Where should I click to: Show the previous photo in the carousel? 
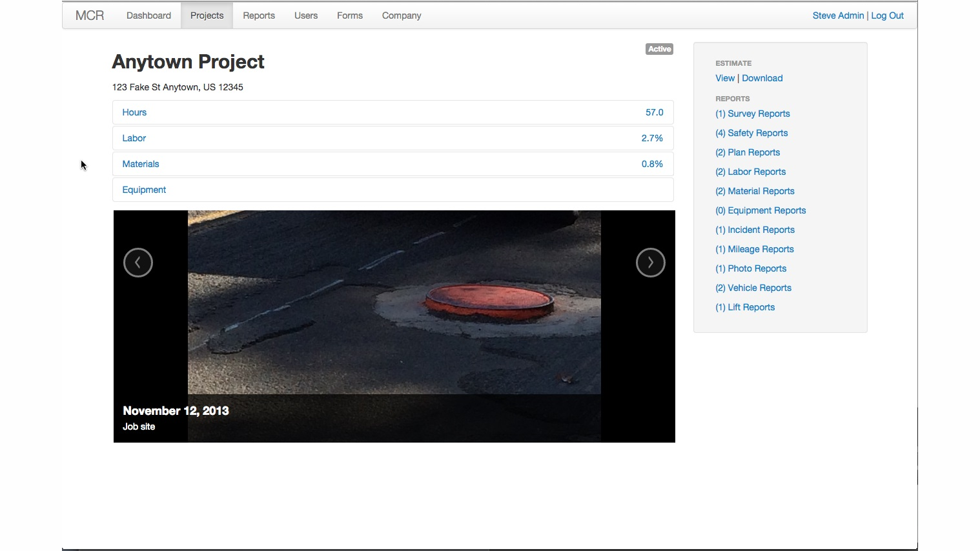click(138, 263)
